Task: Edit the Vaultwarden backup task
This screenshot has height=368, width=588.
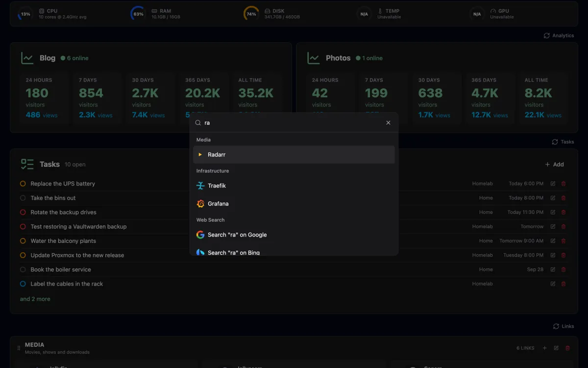Action: click(x=553, y=226)
